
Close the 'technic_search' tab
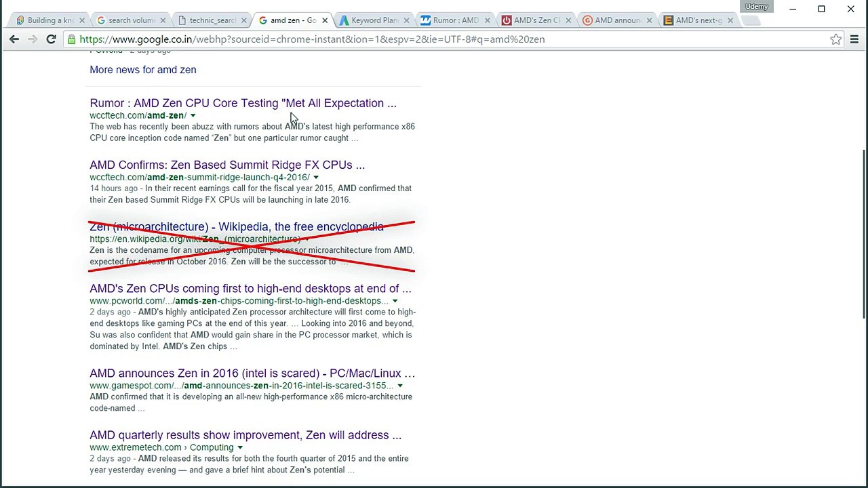(243, 20)
